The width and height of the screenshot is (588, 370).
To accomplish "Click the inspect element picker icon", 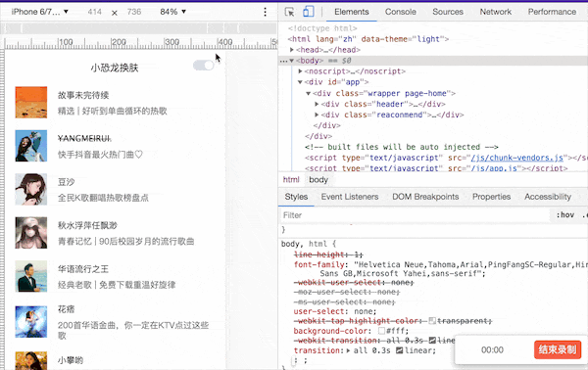I will [x=289, y=12].
